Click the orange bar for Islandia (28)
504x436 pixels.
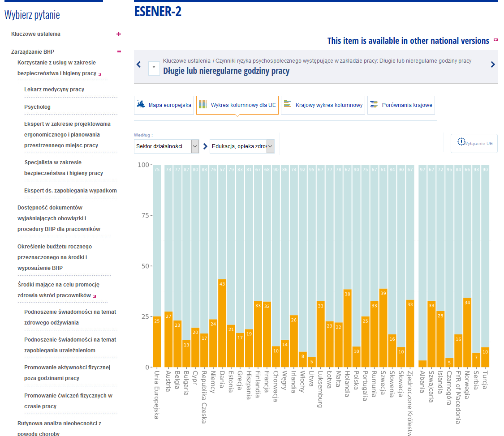[440, 339]
